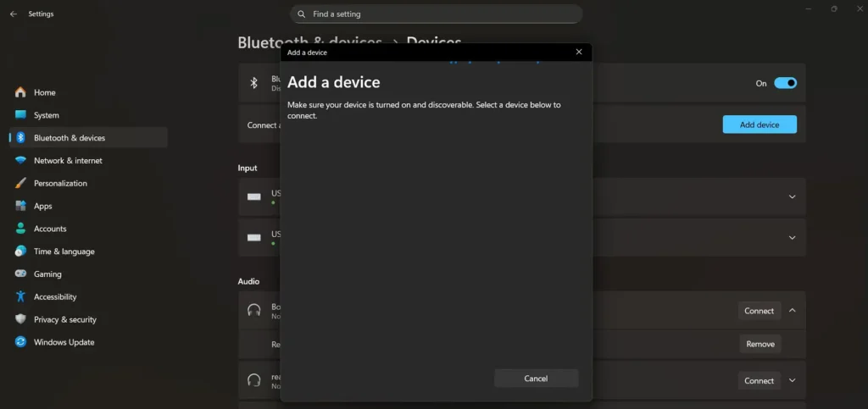
Task: Expand the first Input device row chevron
Action: 792,196
